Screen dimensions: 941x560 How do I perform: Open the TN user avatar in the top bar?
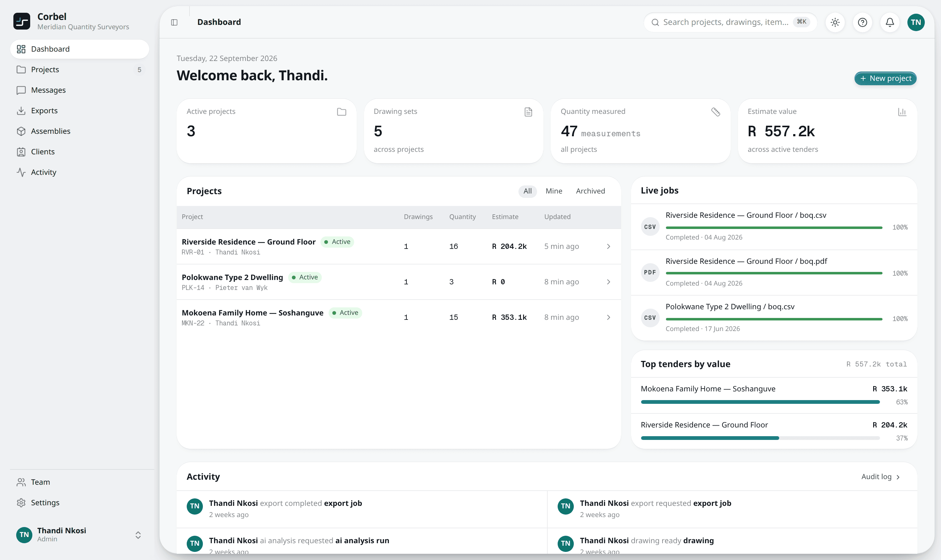(x=916, y=22)
